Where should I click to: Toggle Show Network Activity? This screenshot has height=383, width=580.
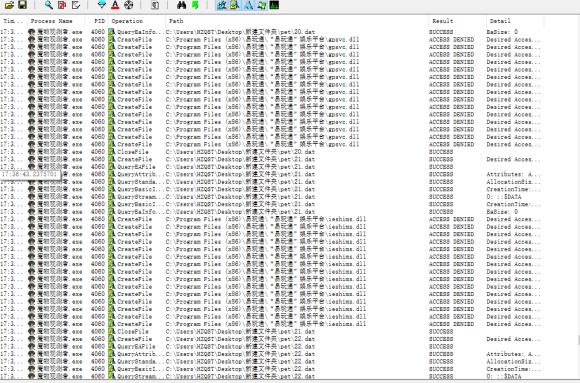click(x=248, y=5)
